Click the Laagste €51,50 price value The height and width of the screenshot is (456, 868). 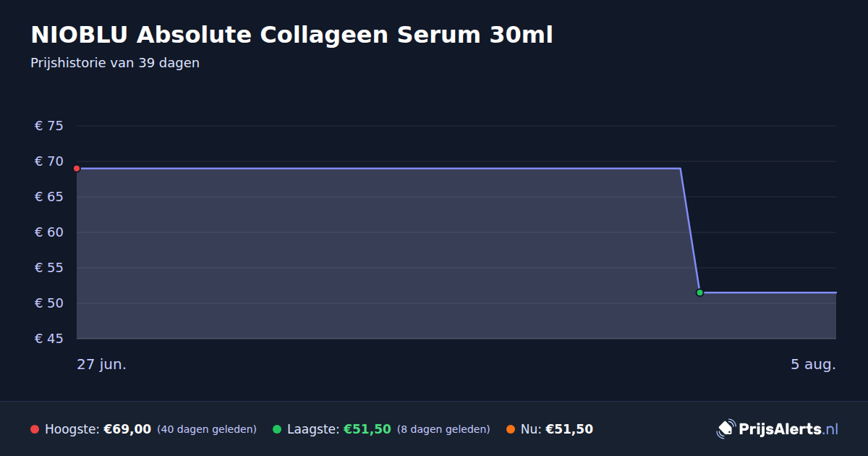[367, 429]
